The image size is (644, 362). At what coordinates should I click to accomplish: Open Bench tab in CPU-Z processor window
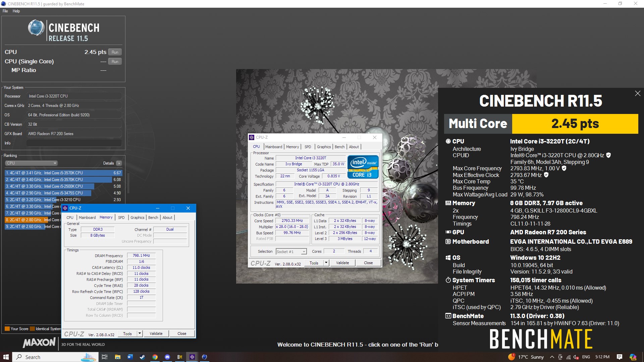pos(340,147)
